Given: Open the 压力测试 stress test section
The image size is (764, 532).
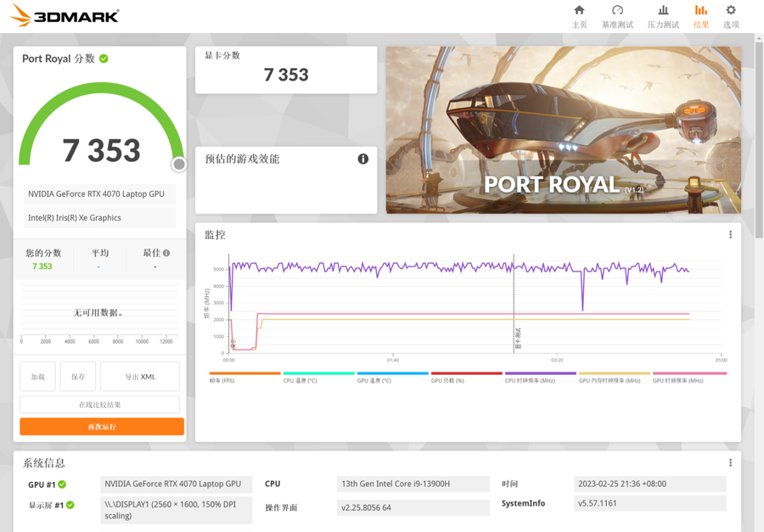Looking at the screenshot, I should (x=663, y=16).
